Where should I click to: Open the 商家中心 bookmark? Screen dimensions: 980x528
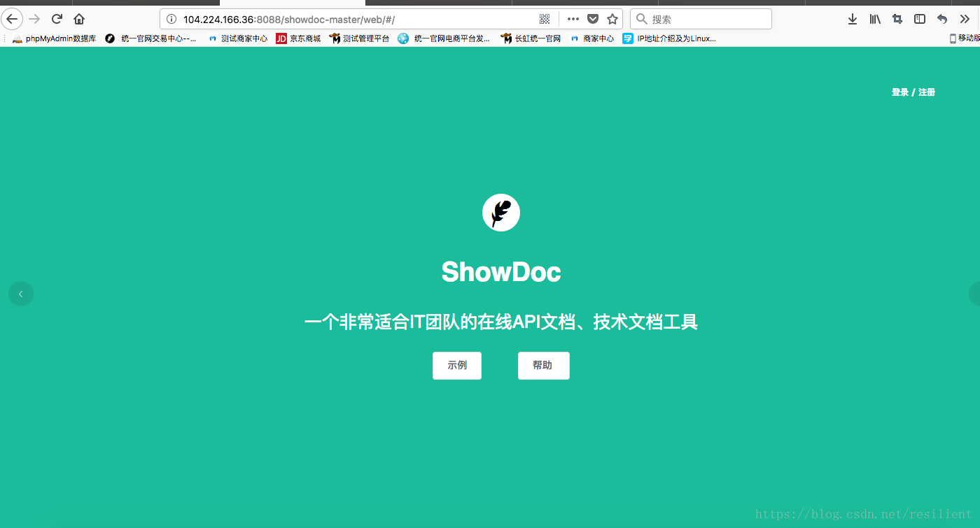click(592, 38)
